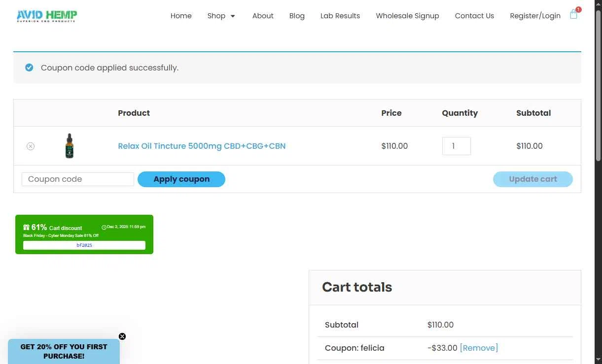
Task: Select the Cart totals heading
Action: (x=357, y=287)
